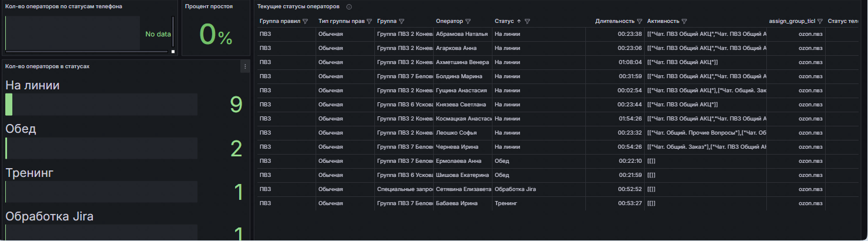Screen dimensions: 868x241
Task: Open the Процент простоя panel title
Action: pyautogui.click(x=209, y=6)
